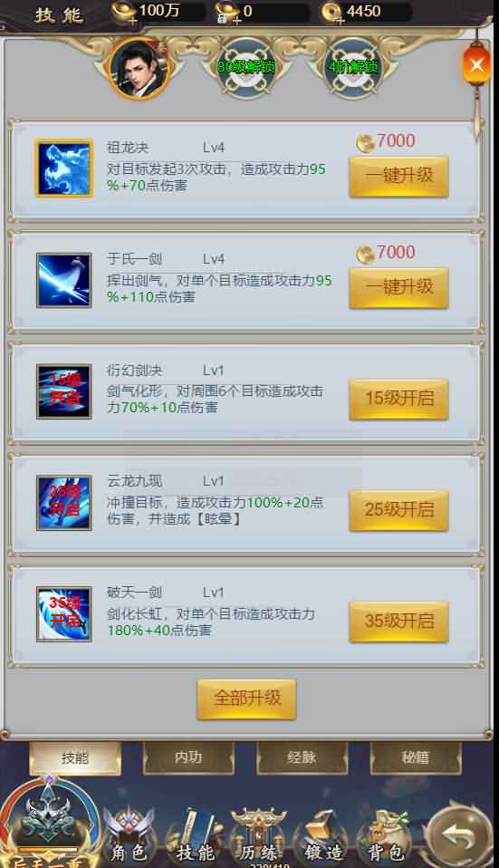Select the hero portrait avatar
The height and width of the screenshot is (868, 499).
coord(139,69)
